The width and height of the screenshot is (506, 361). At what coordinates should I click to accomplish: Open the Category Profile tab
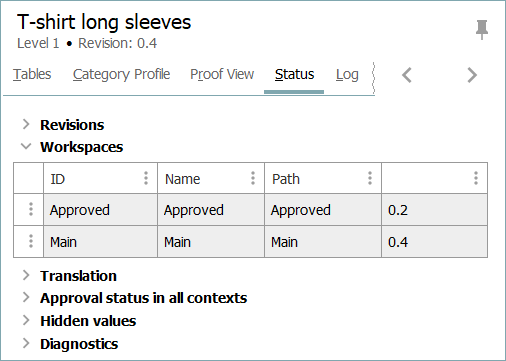[x=121, y=75]
